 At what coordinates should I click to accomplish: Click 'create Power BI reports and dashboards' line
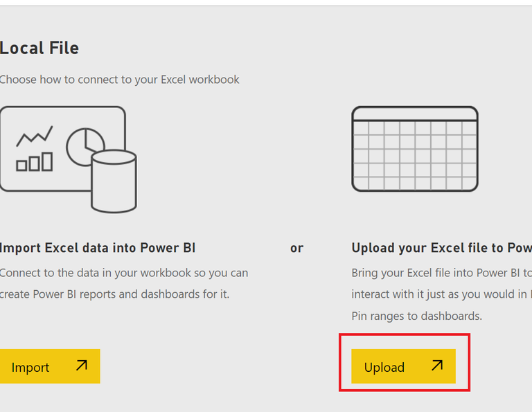(x=114, y=294)
